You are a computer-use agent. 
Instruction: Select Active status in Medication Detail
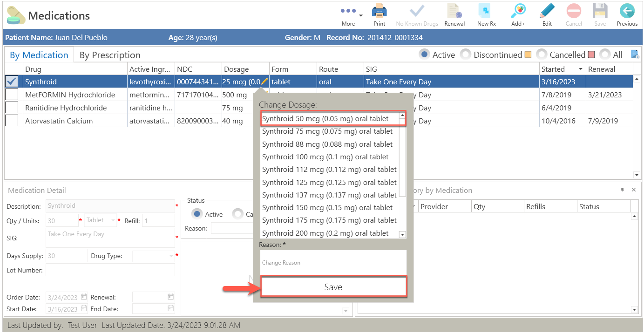point(197,214)
